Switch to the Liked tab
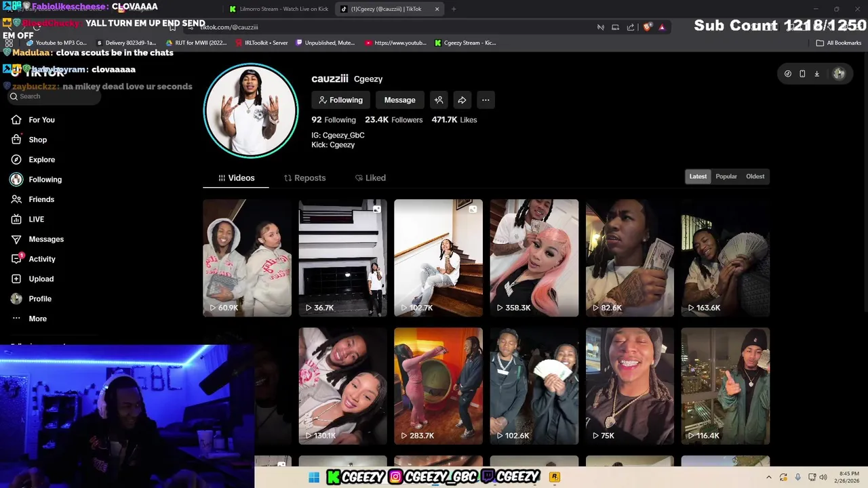This screenshot has width=868, height=488. [x=370, y=178]
